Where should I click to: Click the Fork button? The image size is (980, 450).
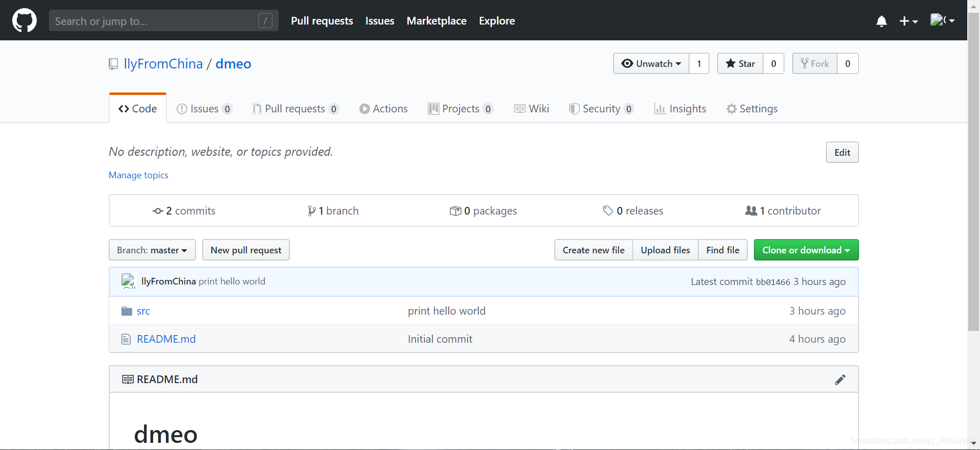click(815, 63)
